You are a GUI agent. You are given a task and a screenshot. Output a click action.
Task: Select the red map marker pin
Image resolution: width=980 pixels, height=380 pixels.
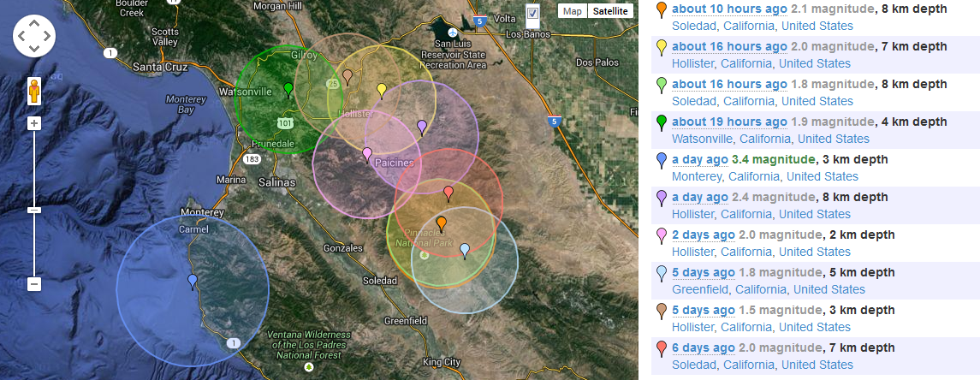click(448, 192)
